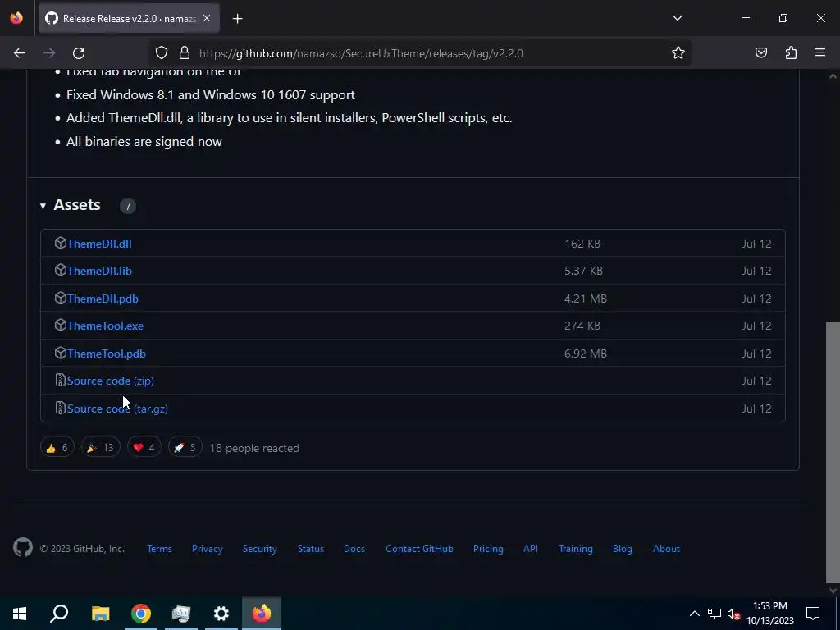Reload the page with the refresh icon
This screenshot has height=630, width=840.
[x=79, y=53]
